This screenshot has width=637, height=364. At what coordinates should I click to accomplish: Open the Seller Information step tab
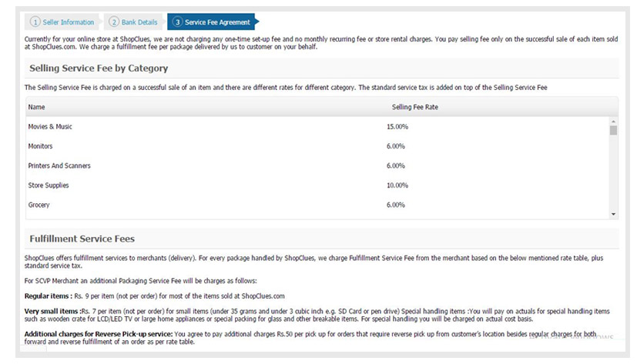(x=62, y=22)
